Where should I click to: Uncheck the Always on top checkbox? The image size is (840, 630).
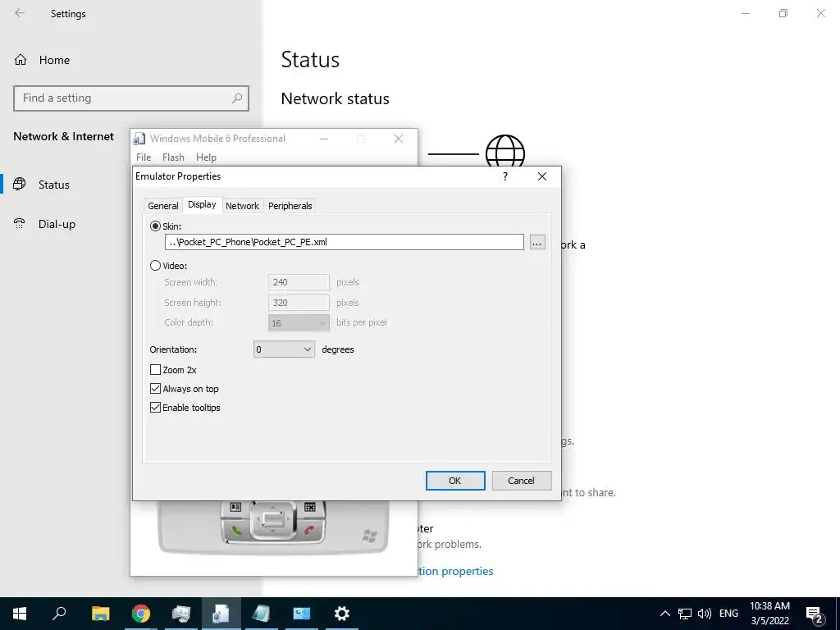[x=155, y=388]
